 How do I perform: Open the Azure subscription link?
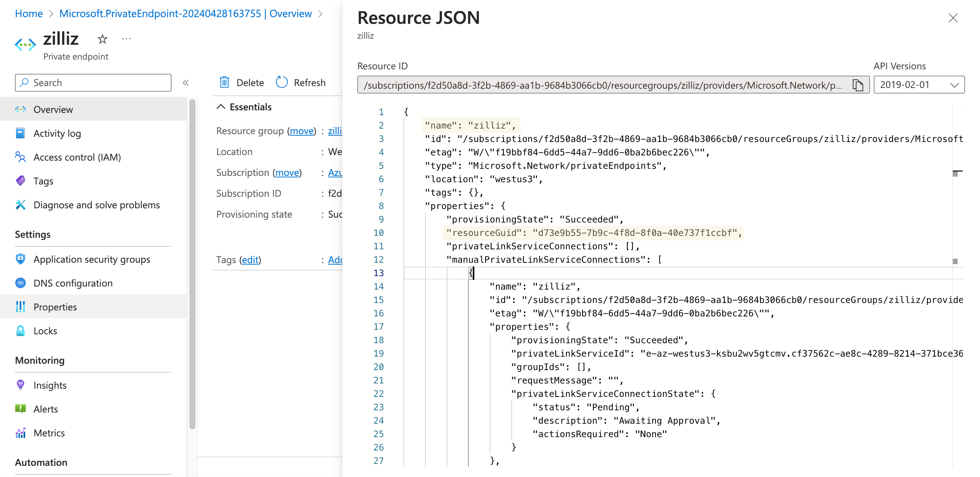(335, 173)
